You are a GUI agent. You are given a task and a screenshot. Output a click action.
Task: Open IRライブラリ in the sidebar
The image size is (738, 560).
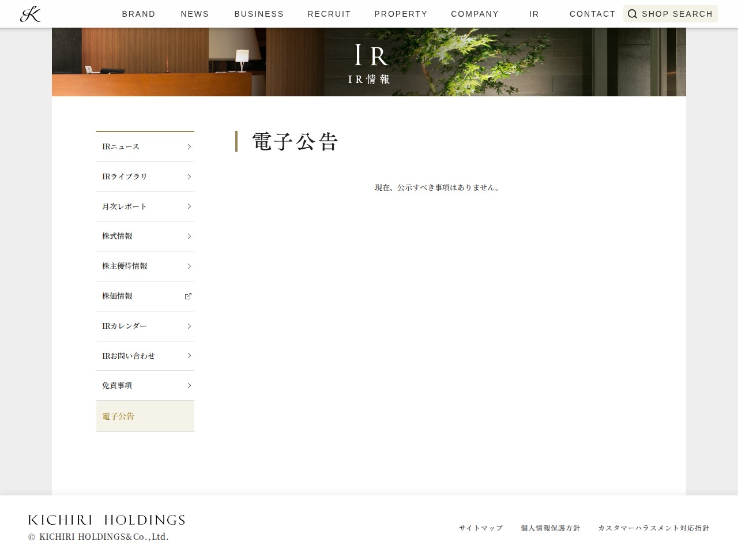tap(145, 177)
